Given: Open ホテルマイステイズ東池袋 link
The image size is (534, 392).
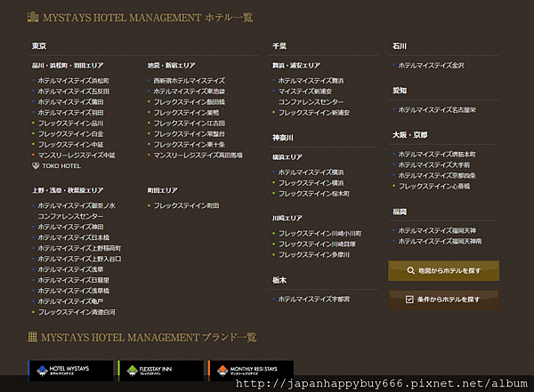Looking at the screenshot, I should point(189,92).
